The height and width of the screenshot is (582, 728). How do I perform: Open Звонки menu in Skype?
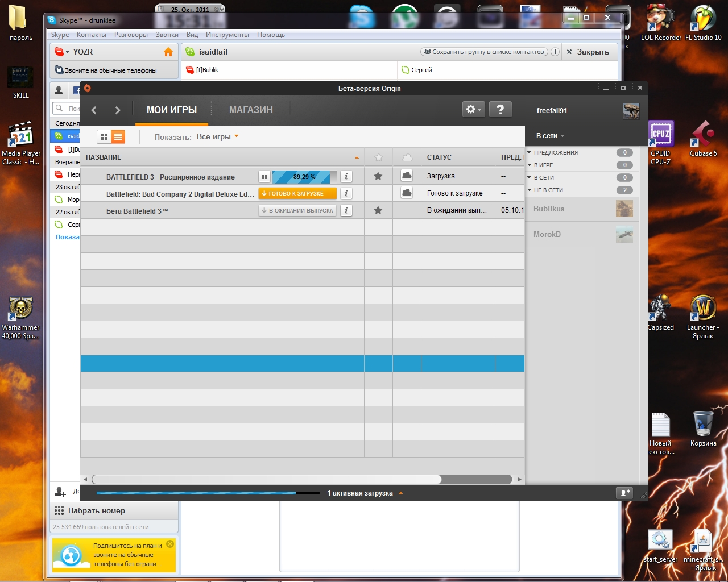(167, 35)
